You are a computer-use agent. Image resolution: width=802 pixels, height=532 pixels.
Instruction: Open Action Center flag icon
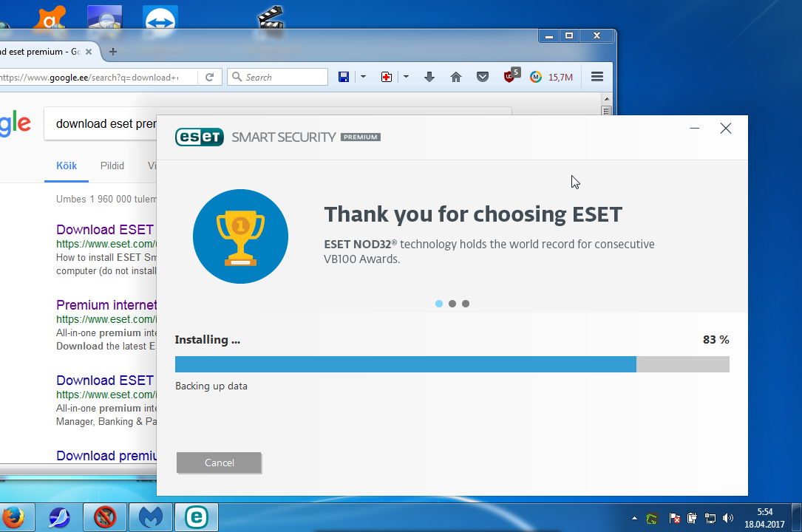click(x=674, y=519)
